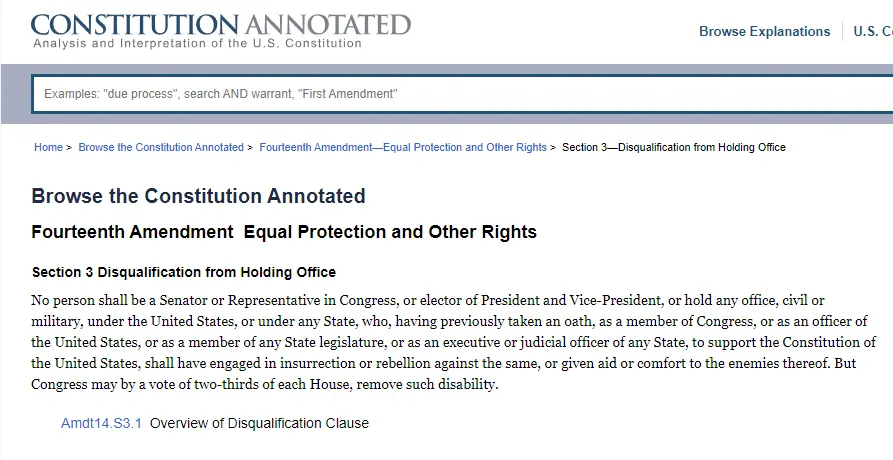
Task: Click the Analysis and Interpretation tagline under the logo
Action: pyautogui.click(x=197, y=43)
